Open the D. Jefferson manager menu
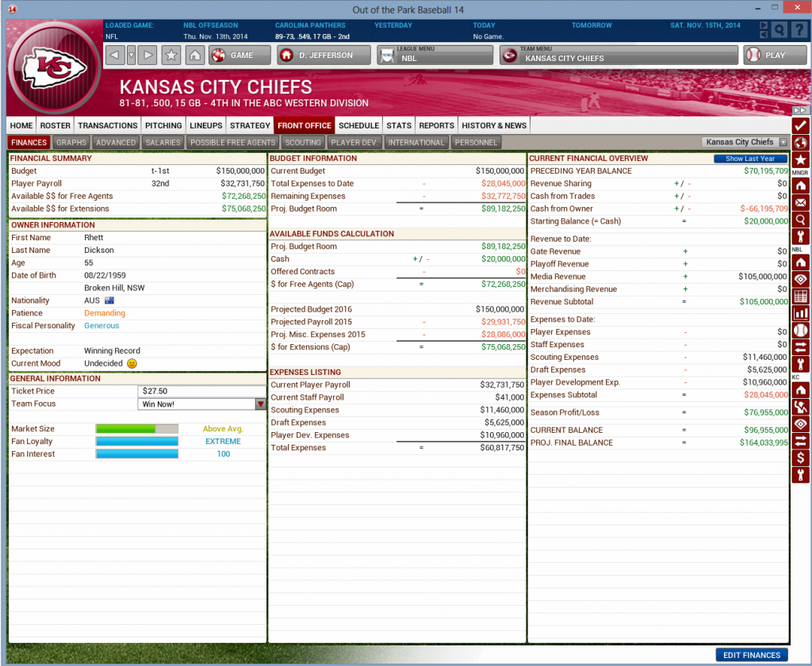The image size is (812, 666). 324,55
